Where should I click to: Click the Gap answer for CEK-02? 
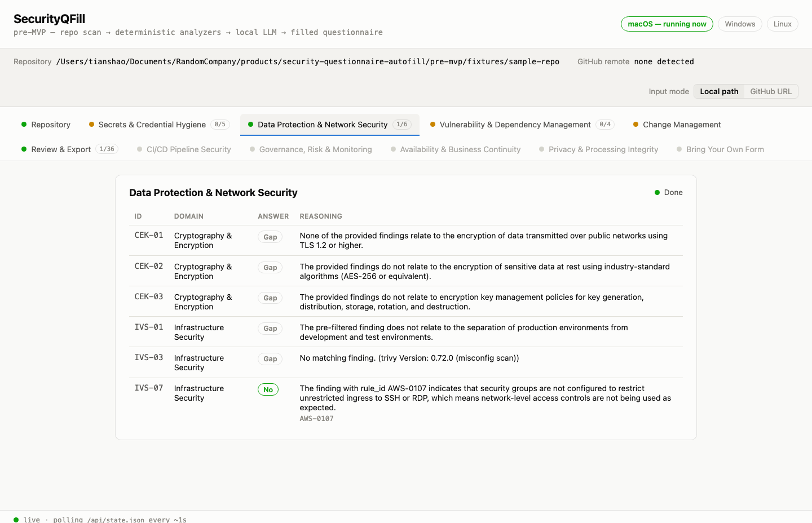(x=270, y=268)
